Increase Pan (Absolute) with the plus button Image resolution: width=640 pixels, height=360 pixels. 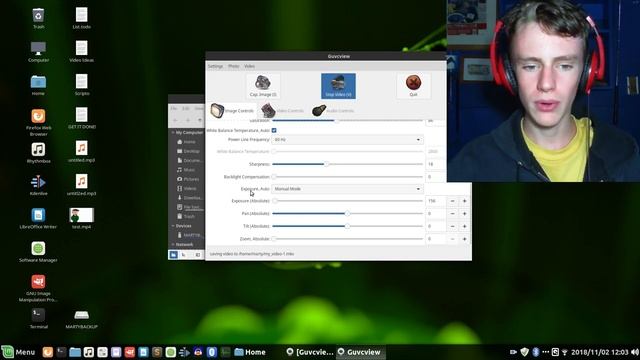[464, 213]
